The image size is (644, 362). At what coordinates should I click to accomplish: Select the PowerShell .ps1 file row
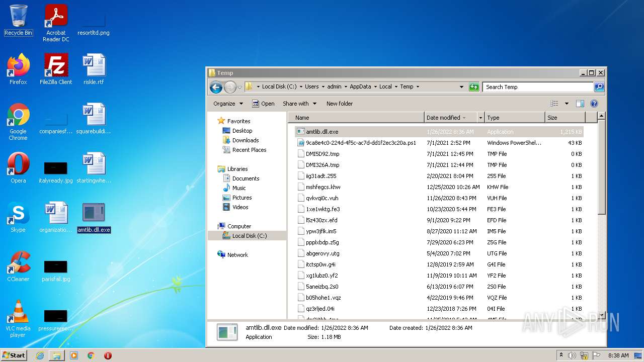pos(439,143)
